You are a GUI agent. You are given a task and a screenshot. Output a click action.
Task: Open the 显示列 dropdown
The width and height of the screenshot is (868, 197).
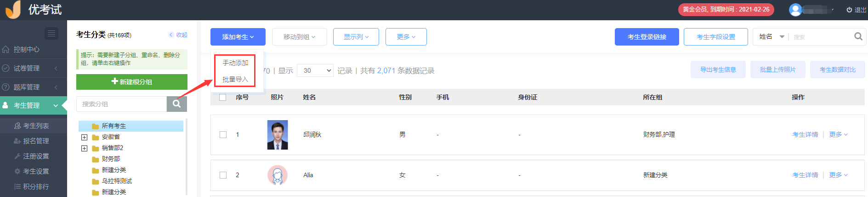(356, 37)
